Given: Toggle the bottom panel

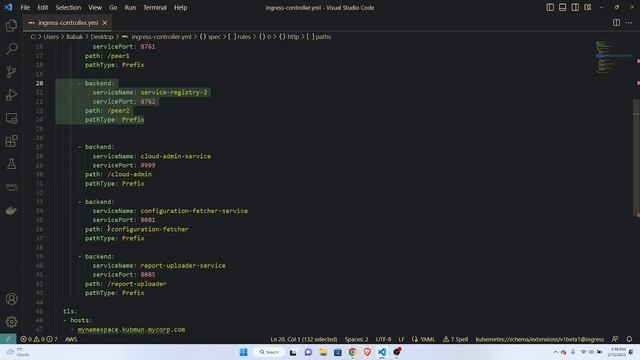Looking at the screenshot, I should pos(562,7).
